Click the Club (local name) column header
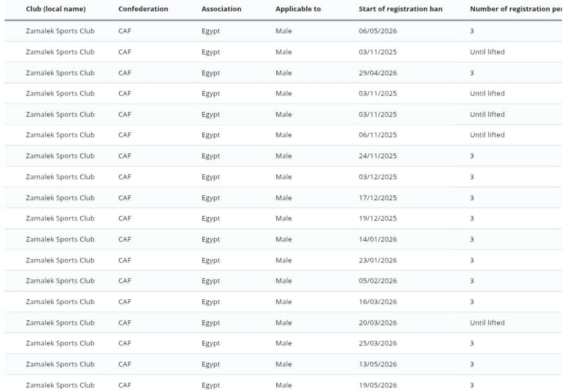This screenshot has width=566, height=392. tap(56, 9)
